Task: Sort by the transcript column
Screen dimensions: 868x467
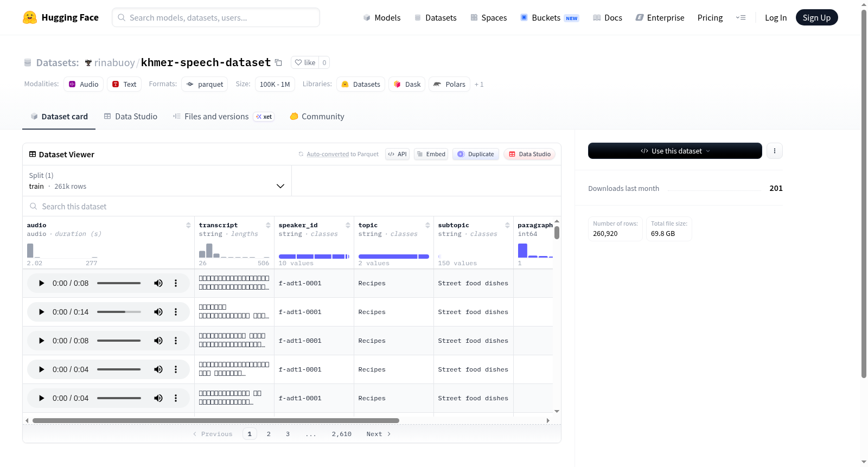Action: (268, 225)
